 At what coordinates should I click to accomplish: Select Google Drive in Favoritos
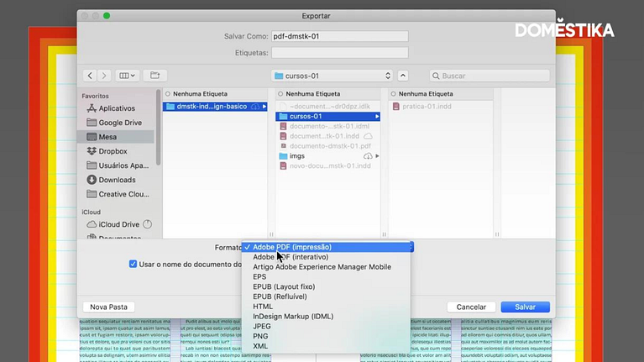(119, 123)
